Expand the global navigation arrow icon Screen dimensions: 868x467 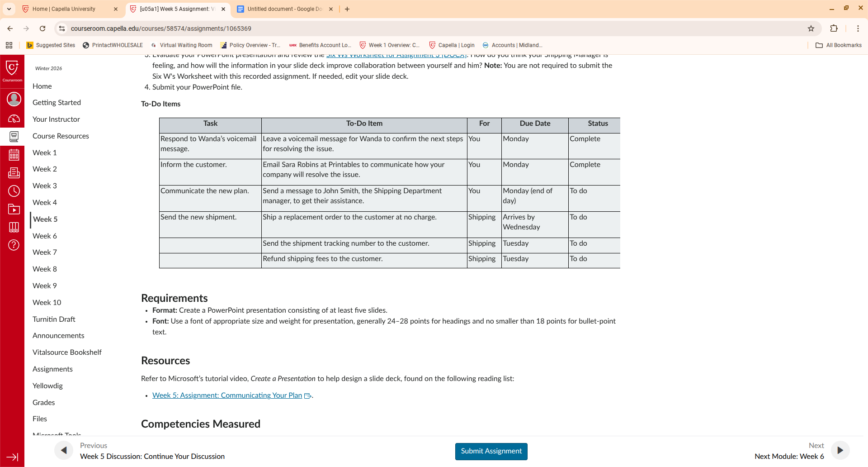point(12,457)
